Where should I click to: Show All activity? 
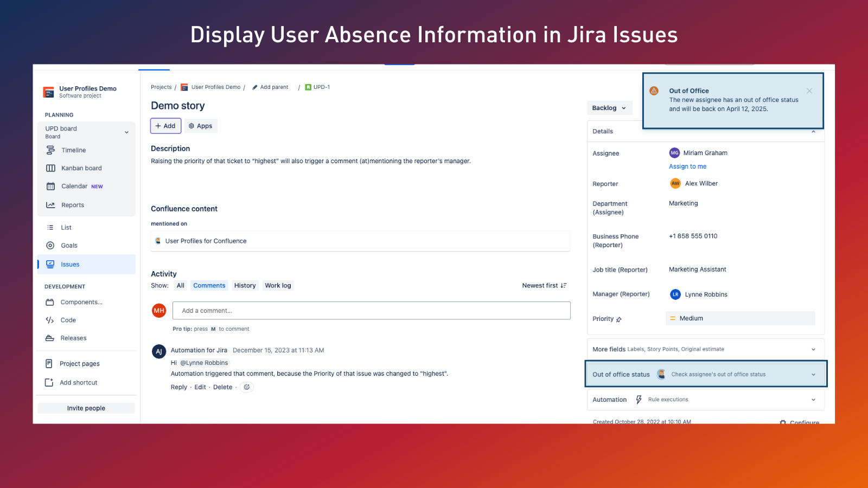click(181, 285)
